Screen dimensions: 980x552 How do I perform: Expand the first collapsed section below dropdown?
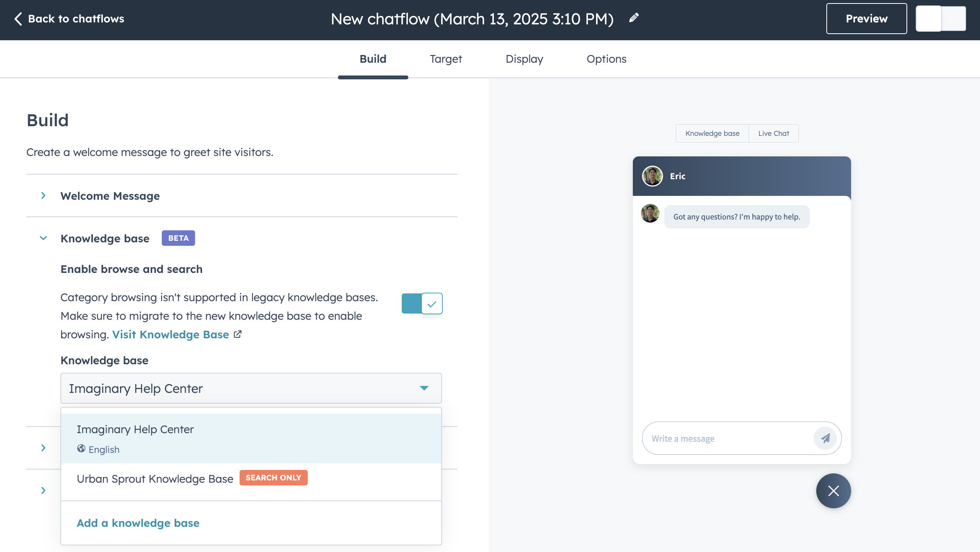tap(43, 448)
